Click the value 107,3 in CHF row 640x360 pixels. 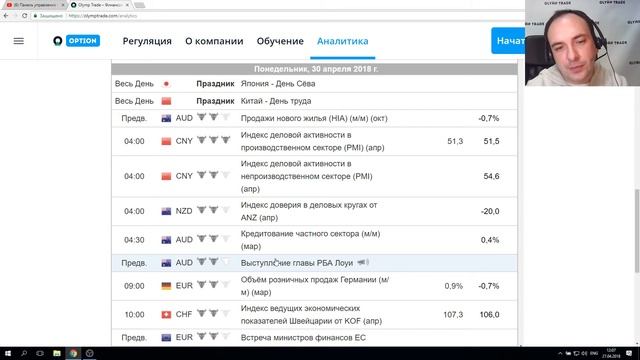(x=453, y=315)
